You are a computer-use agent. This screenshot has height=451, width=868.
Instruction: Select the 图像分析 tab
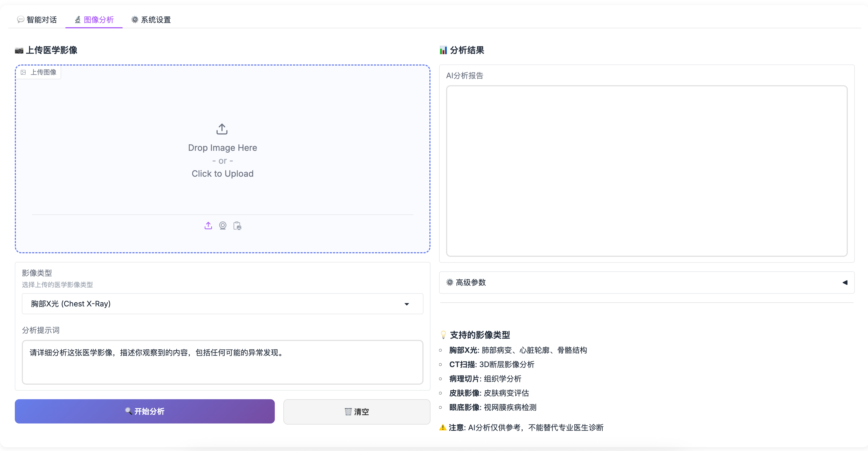point(94,20)
